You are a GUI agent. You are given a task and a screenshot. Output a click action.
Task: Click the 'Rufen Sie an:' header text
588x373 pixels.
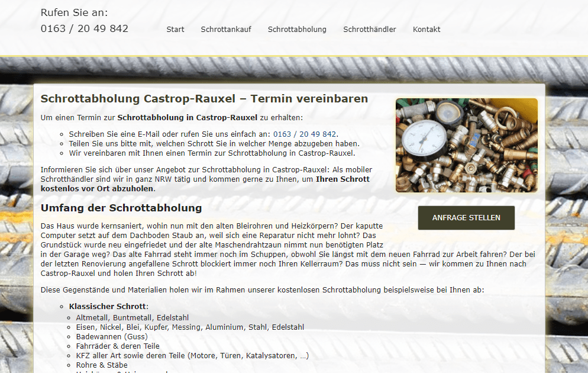coord(75,12)
